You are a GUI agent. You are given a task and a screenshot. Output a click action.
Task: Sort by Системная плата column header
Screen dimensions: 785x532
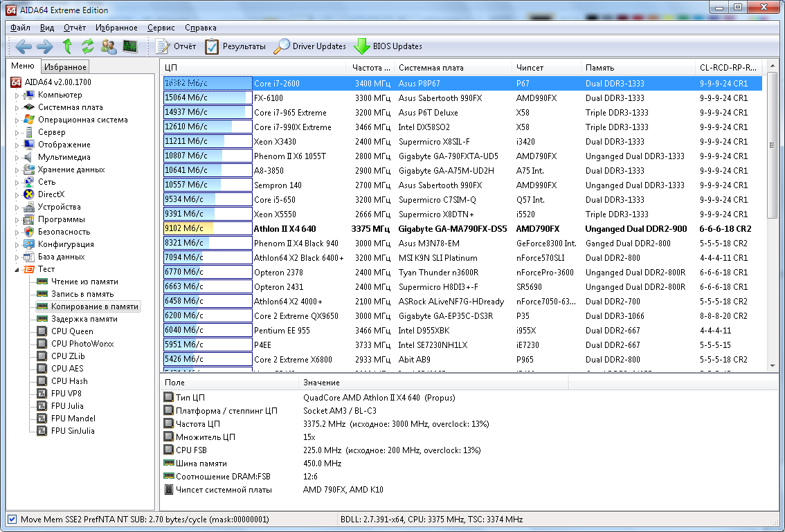click(x=453, y=68)
